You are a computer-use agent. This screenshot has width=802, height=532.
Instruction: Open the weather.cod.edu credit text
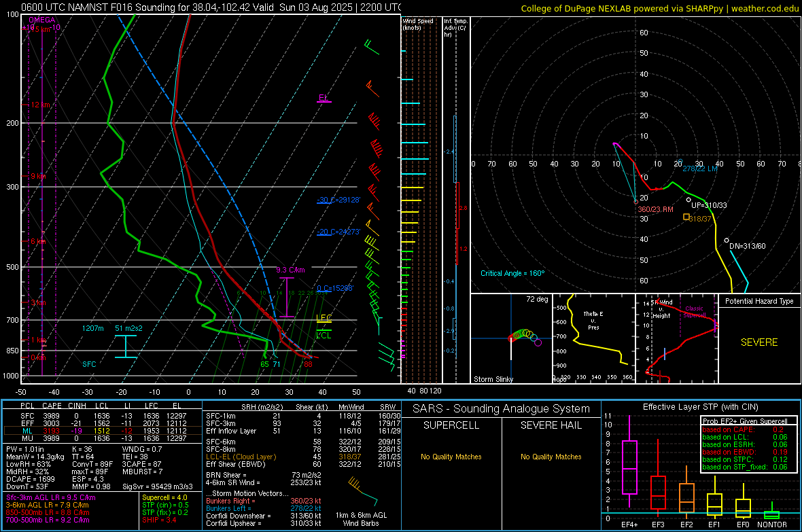(765, 8)
